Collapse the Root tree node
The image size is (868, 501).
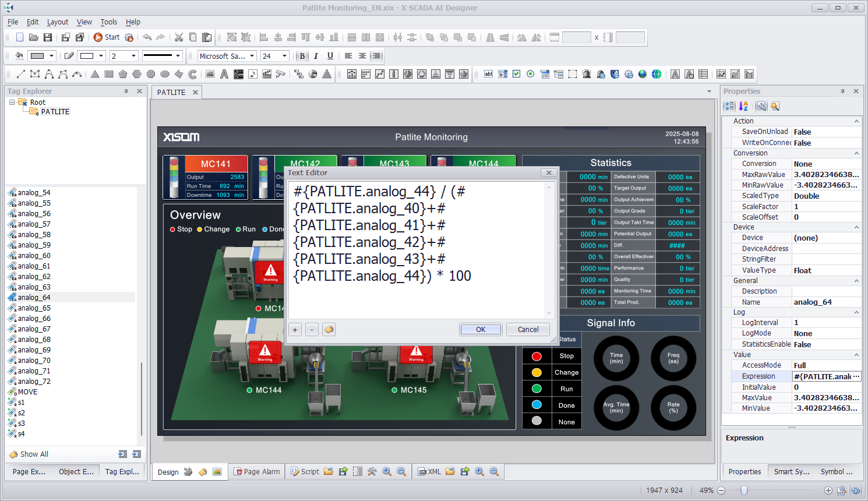pyautogui.click(x=12, y=102)
